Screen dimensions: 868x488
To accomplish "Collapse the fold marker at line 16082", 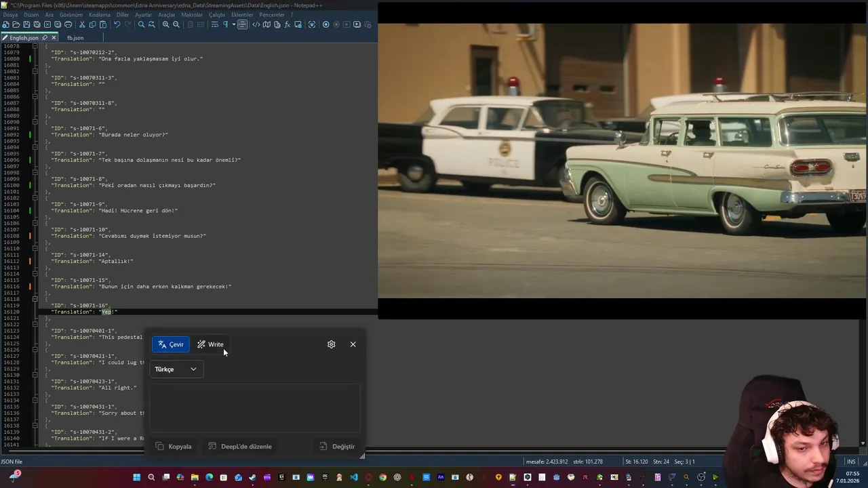I will [35, 71].
